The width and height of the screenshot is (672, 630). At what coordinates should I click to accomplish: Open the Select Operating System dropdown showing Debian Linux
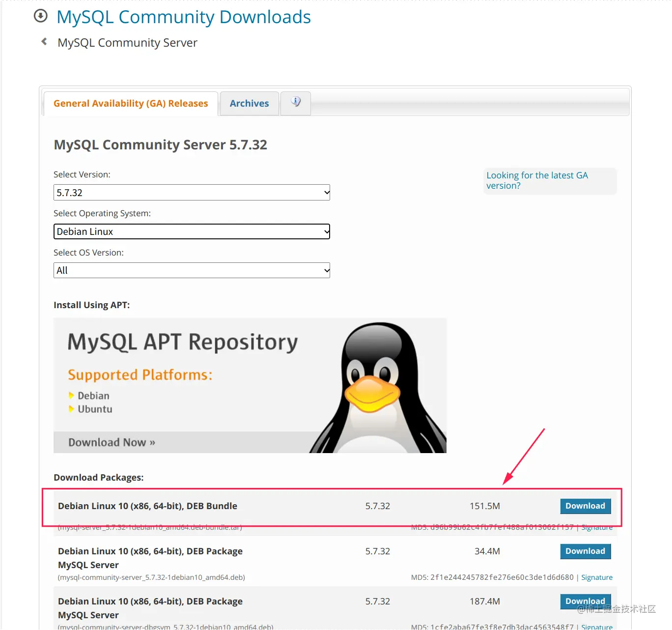[192, 231]
